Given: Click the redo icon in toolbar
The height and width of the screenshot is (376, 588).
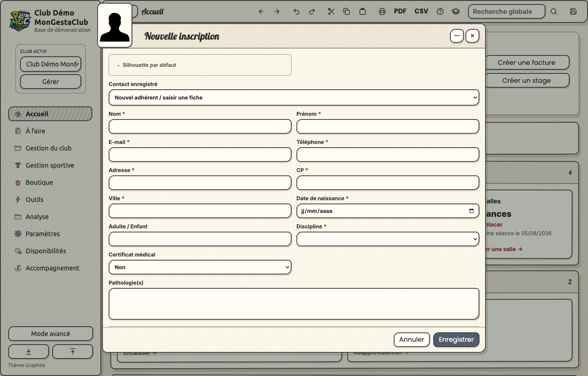Looking at the screenshot, I should click(x=312, y=11).
